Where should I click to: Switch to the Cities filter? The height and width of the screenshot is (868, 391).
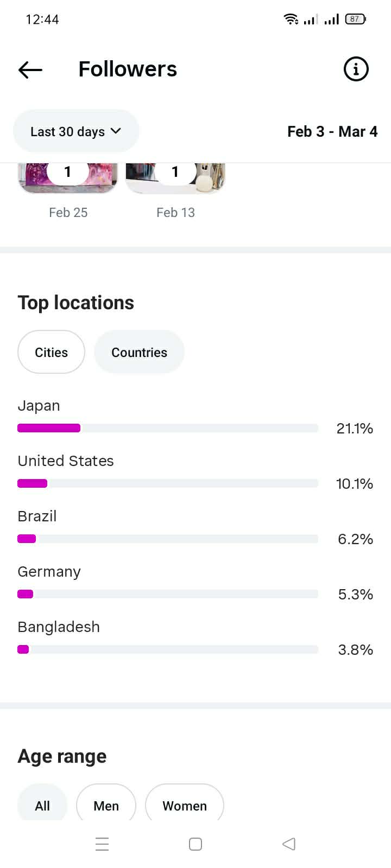51,352
